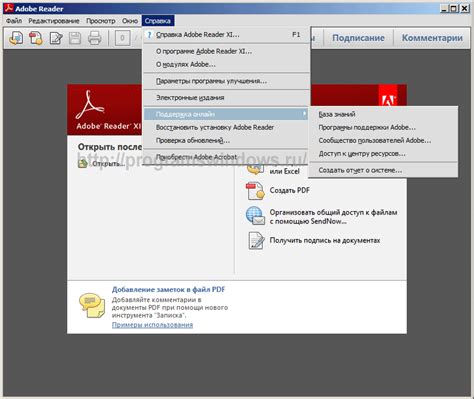
Task: Choose Приобрести Adobe Acrobat item
Action: (x=226, y=157)
